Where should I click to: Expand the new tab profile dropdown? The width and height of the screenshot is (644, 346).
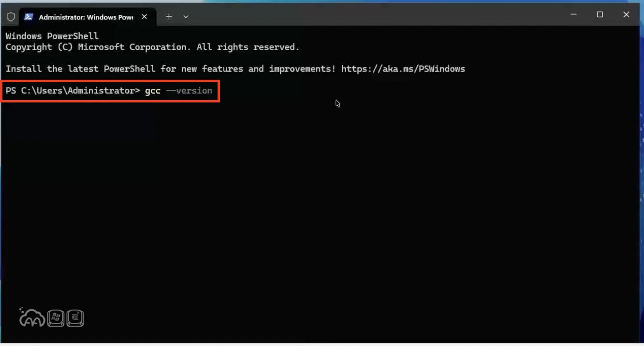pos(186,16)
